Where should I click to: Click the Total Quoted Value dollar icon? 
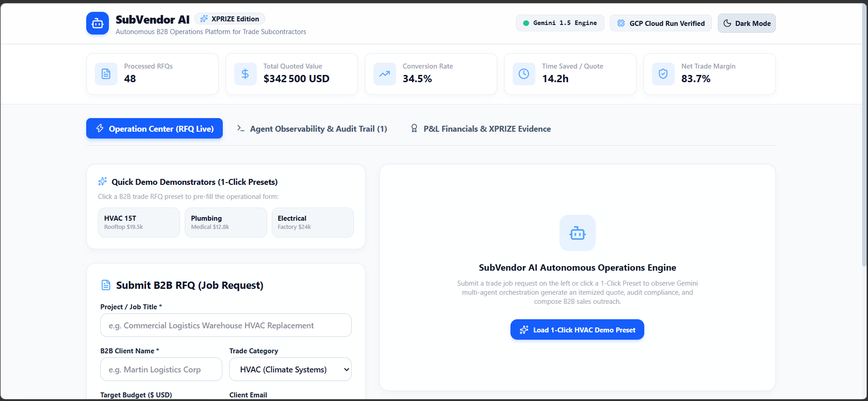[245, 74]
